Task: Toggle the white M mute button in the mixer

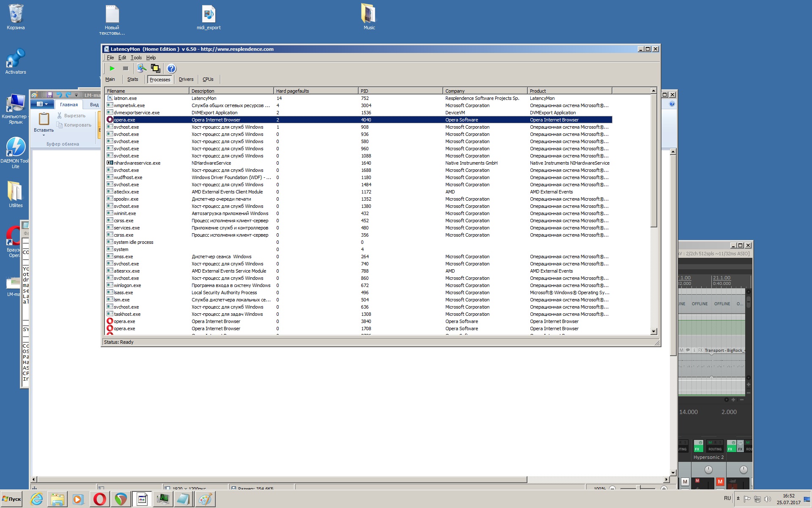Action: click(685, 482)
